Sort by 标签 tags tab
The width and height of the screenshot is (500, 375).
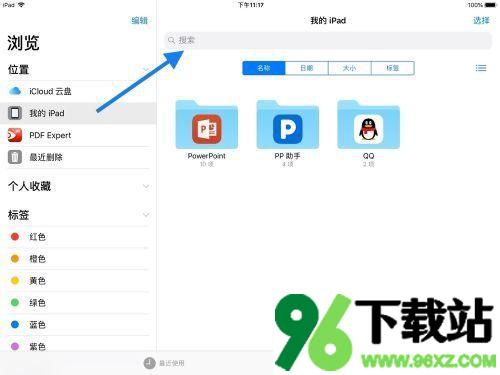pos(393,68)
